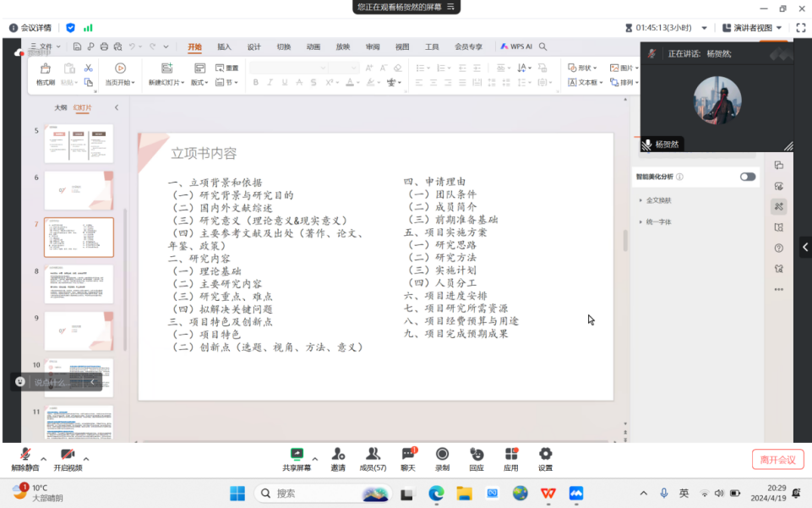Click the fullscreen icon in meeting top bar

pyautogui.click(x=801, y=28)
